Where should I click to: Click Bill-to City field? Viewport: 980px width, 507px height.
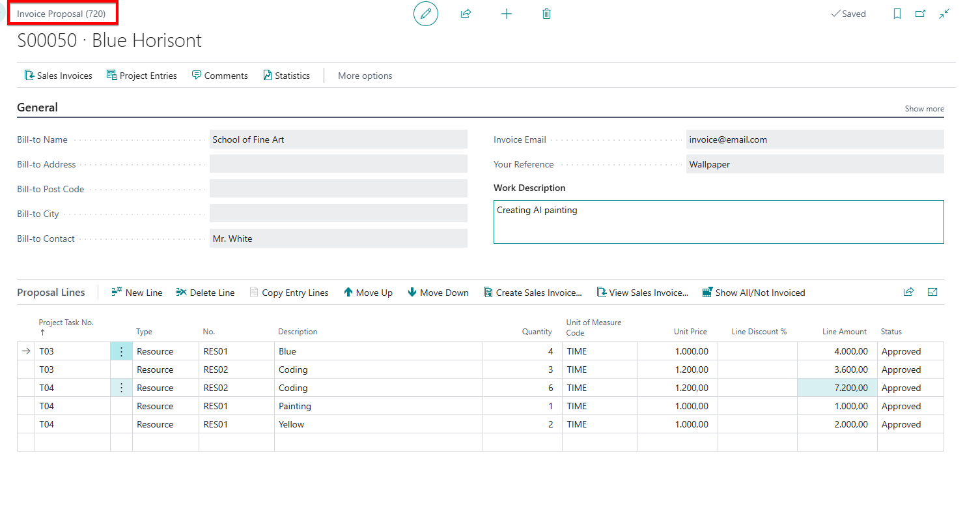[339, 214]
